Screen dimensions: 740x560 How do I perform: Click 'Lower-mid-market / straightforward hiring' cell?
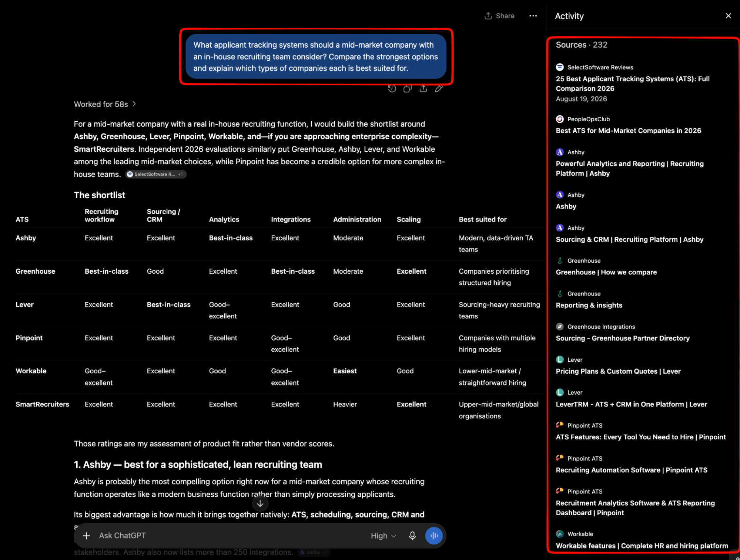(492, 377)
